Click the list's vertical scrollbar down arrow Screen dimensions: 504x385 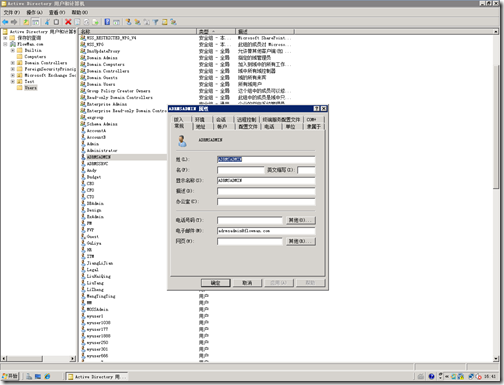pyautogui.click(x=496, y=359)
